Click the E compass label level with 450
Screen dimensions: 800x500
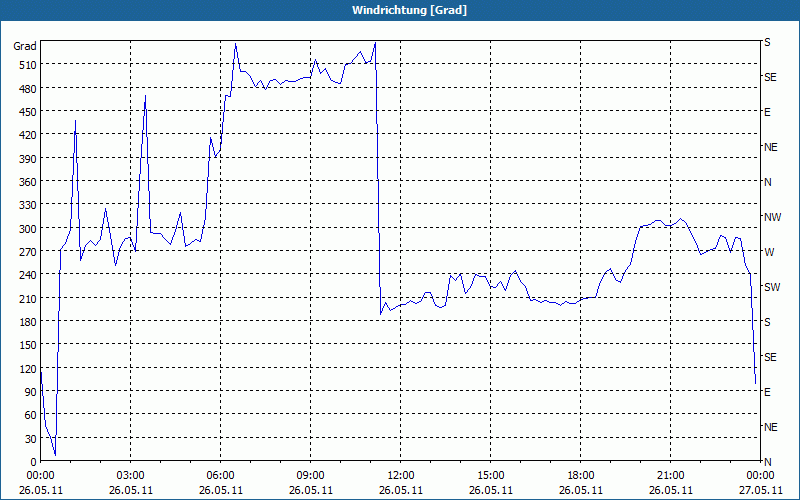767,112
